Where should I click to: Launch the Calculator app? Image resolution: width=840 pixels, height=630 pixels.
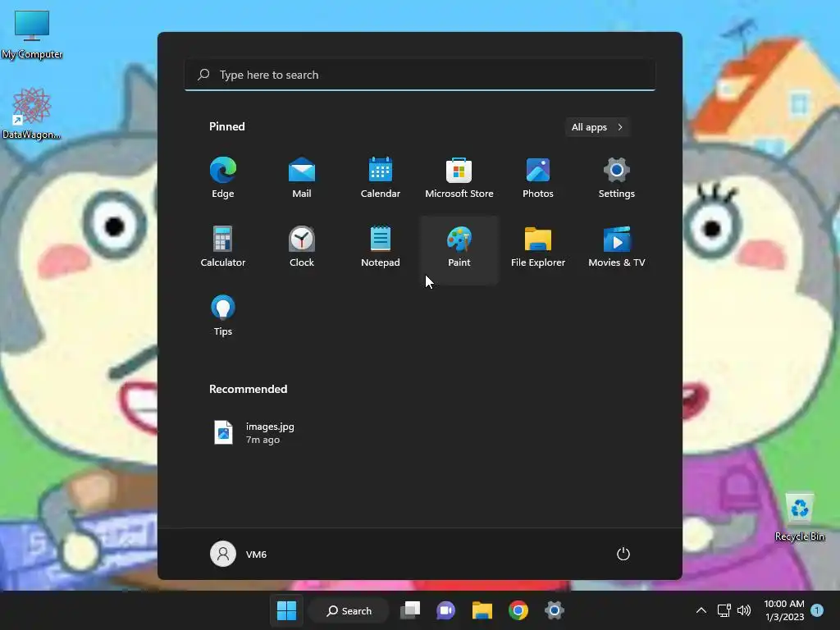[223, 247]
